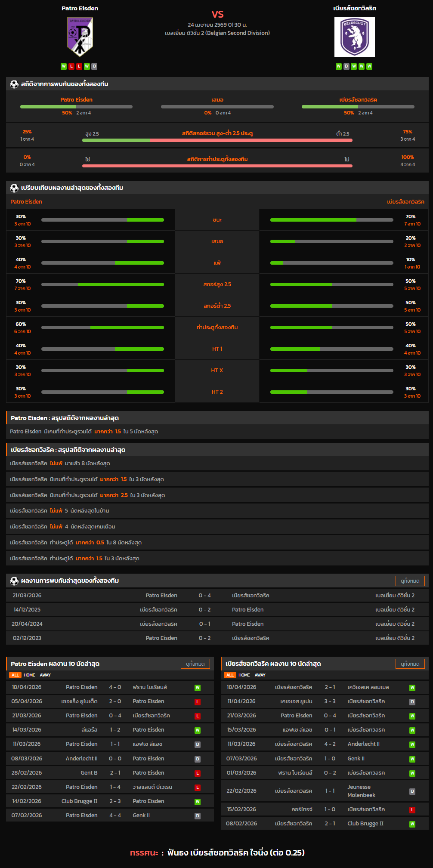433x868 pixels.
Task: Click the soccer ball icon beside head-to-head stats header
Action: (x=14, y=84)
